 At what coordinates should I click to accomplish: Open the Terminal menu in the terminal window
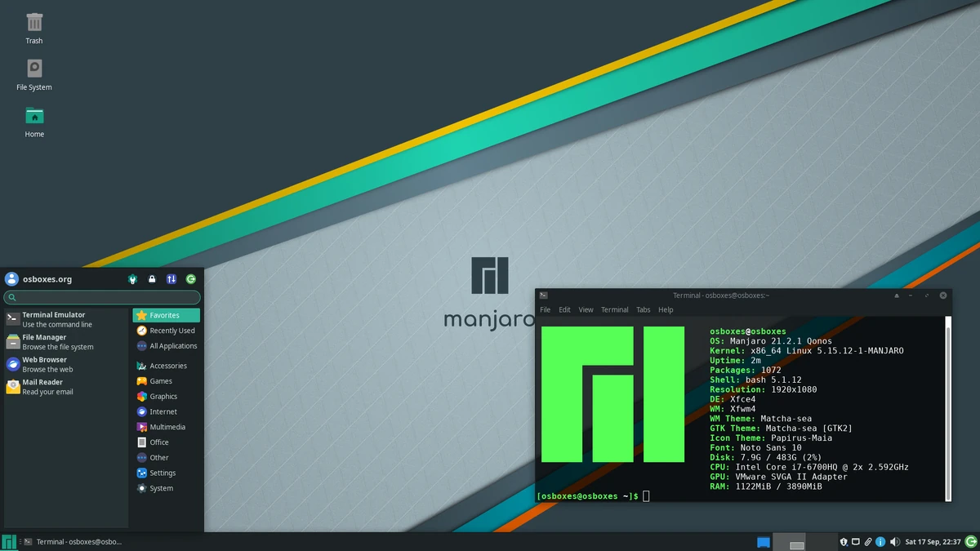[614, 309]
